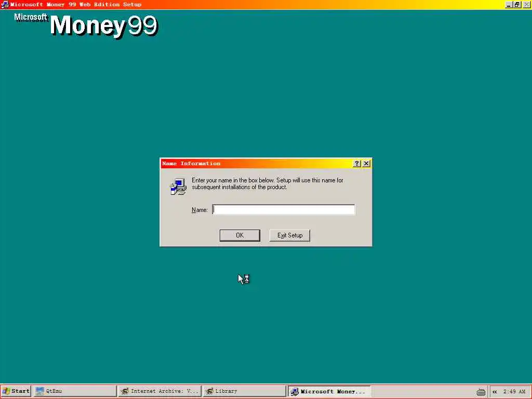The image size is (532, 399).
Task: Click the OK button in Name Information dialog
Action: 240,235
